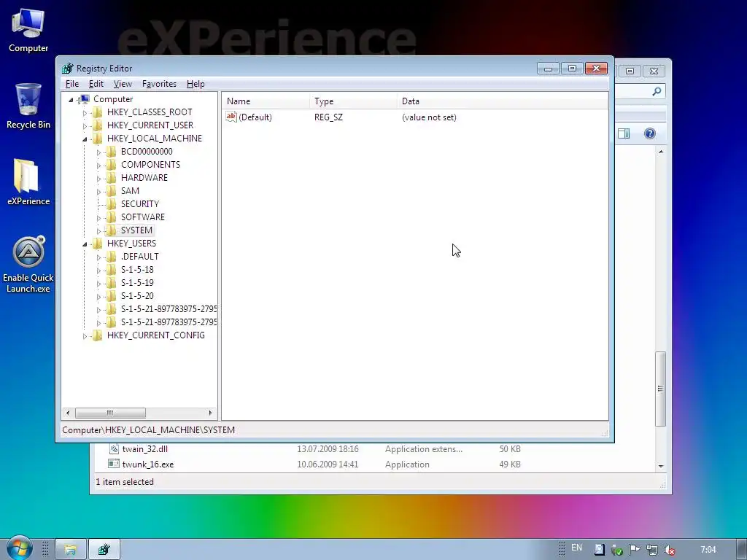The image size is (747, 560).
Task: Click the clock showing 7:04
Action: 708,550
